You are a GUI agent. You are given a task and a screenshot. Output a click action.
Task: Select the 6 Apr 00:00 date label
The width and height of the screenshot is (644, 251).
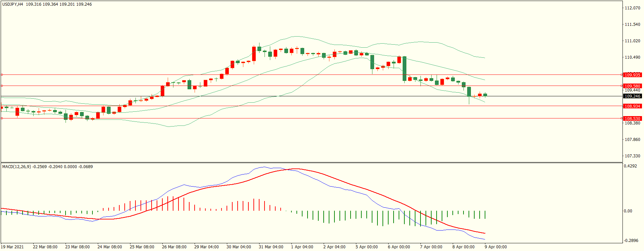399,247
